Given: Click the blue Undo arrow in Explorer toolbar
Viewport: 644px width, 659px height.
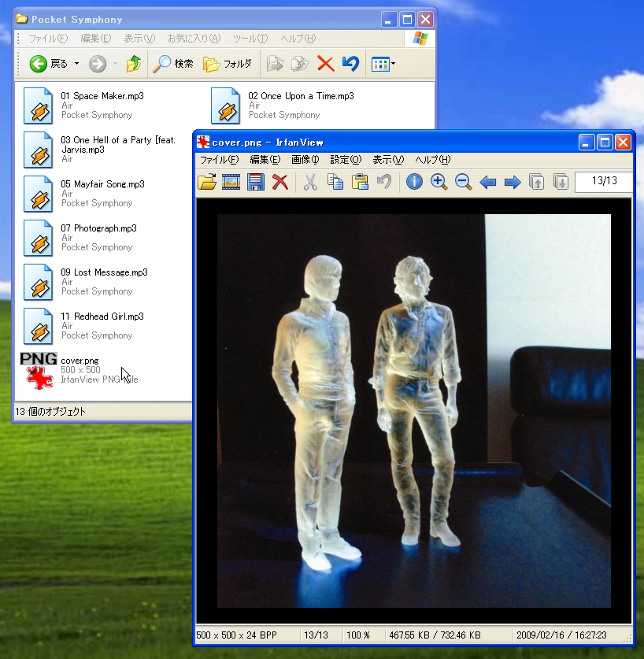Looking at the screenshot, I should click(x=350, y=64).
